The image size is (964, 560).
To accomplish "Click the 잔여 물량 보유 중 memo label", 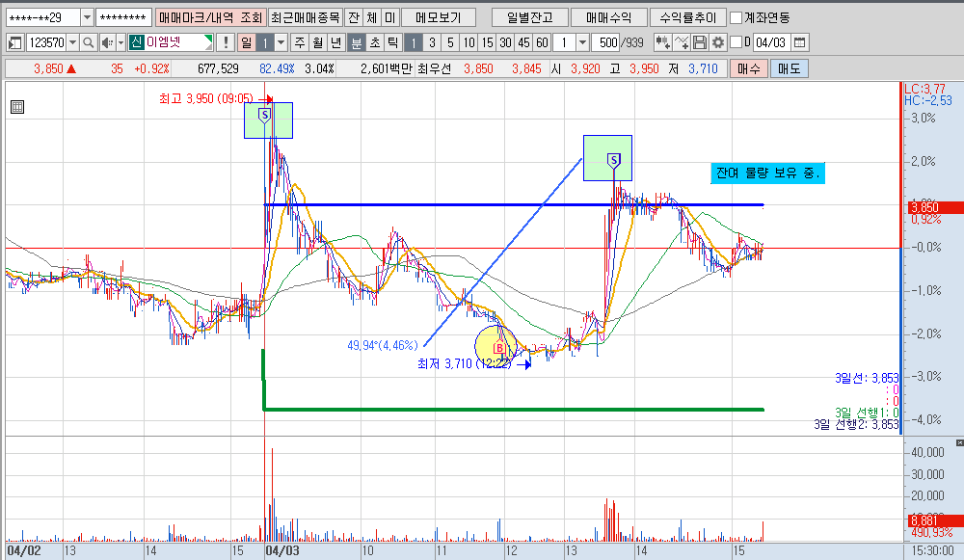I will tap(768, 173).
